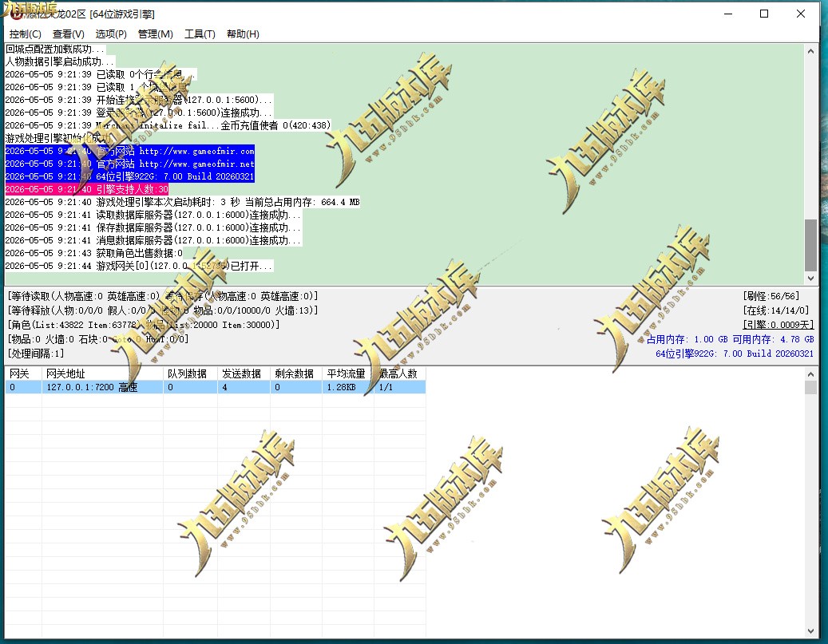This screenshot has height=644, width=828.
Task: Click the 平均流量 column header
Action: tap(348, 373)
